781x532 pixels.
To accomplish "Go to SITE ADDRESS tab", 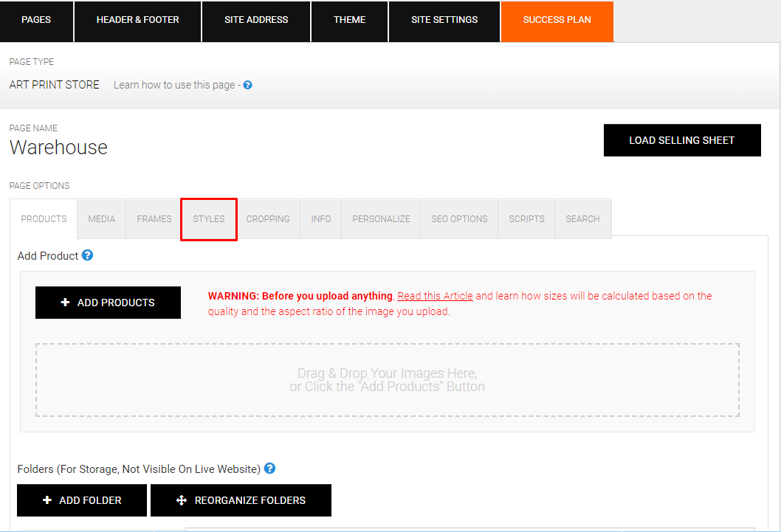I will pyautogui.click(x=256, y=21).
